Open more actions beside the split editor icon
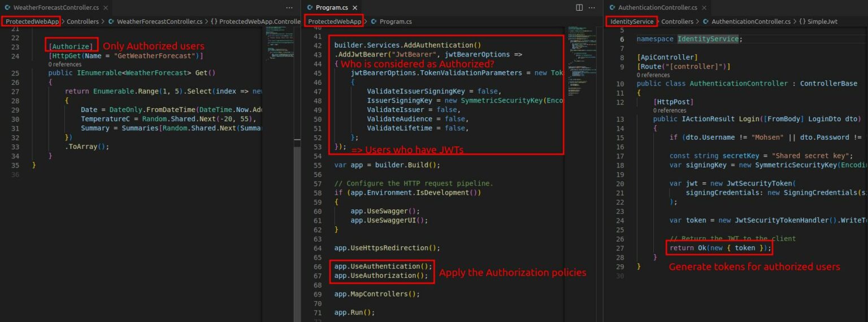Screen dimensions: 868x322 593,7
